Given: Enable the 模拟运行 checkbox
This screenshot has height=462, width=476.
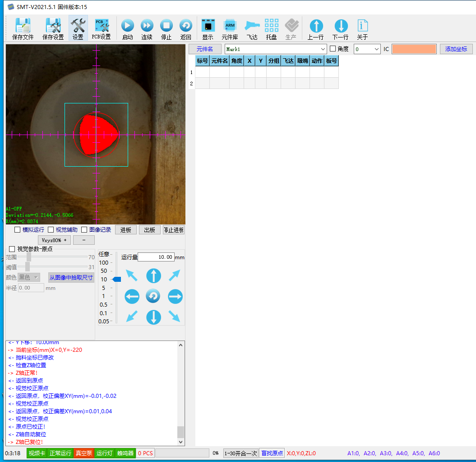Looking at the screenshot, I should coord(18,230).
